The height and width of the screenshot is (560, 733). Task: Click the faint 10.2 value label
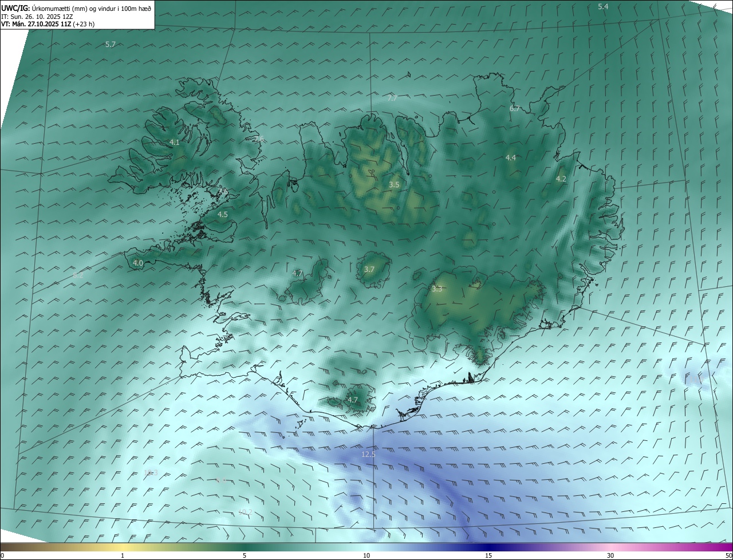click(x=245, y=512)
